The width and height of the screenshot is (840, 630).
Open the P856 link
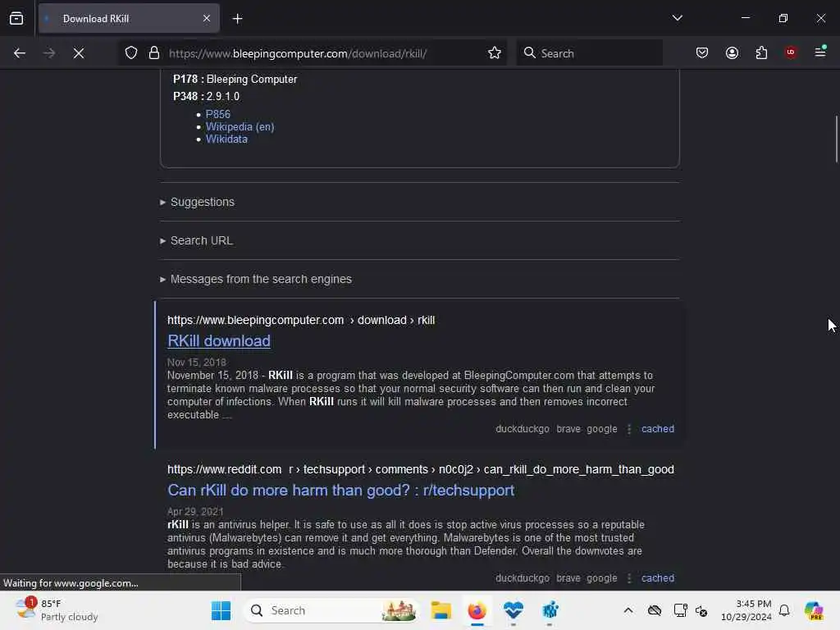click(218, 114)
